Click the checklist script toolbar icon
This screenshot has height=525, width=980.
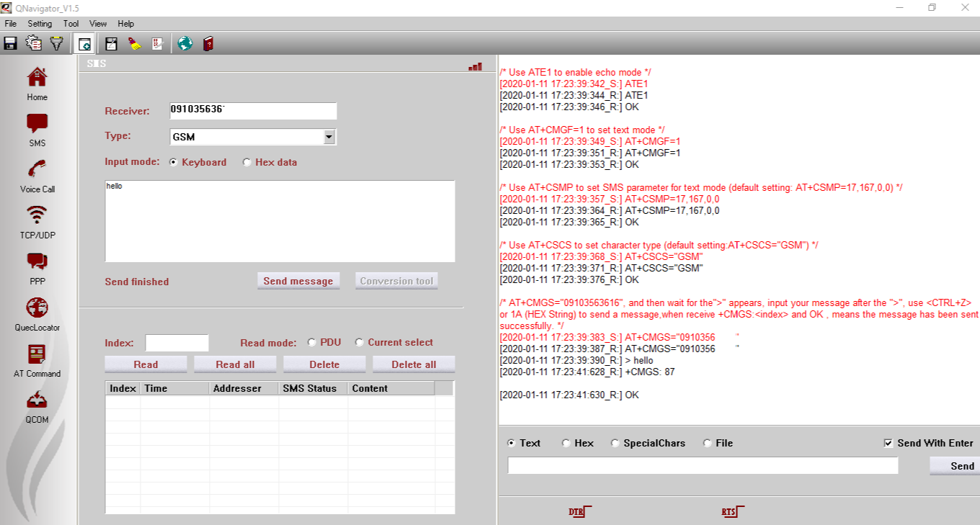pos(158,43)
